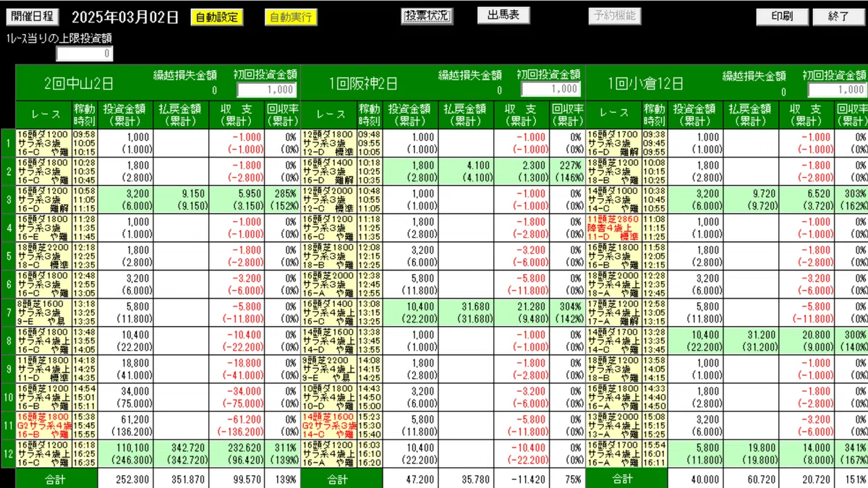Click the 初回投資金額 field for 1回阪神2日
The height and width of the screenshot is (488, 868).
tap(550, 89)
